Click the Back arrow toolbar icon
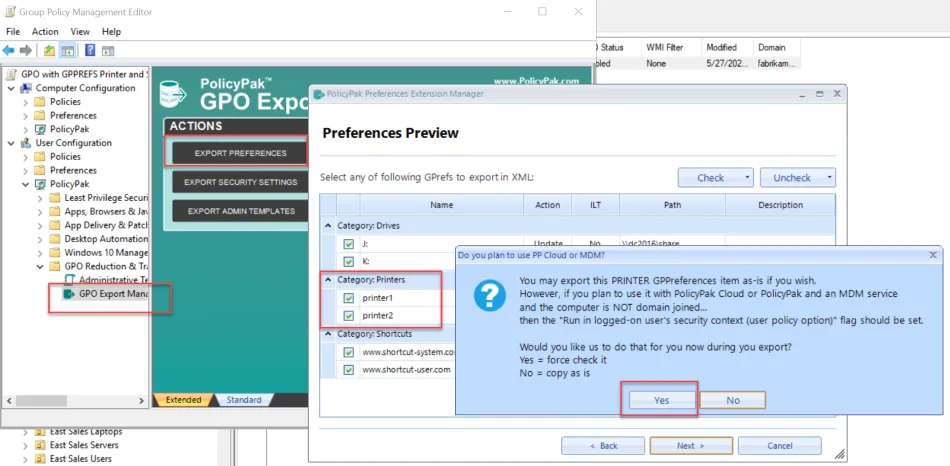The width and height of the screenshot is (950, 466). pos(9,50)
